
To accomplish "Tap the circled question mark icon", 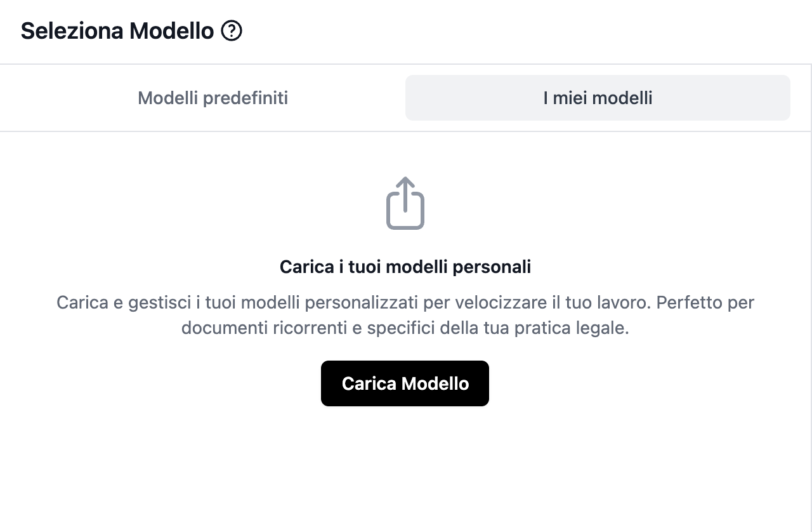I will 232,30.
